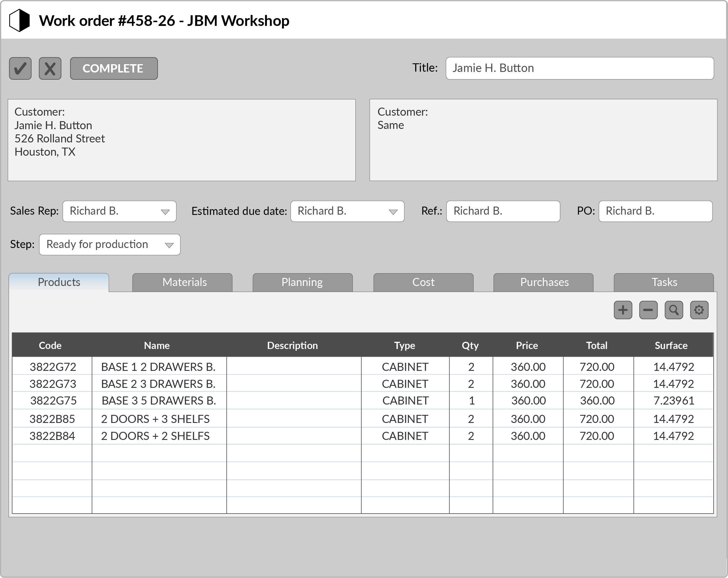The height and width of the screenshot is (578, 728).
Task: Go to the Cost tab
Action: (x=424, y=282)
